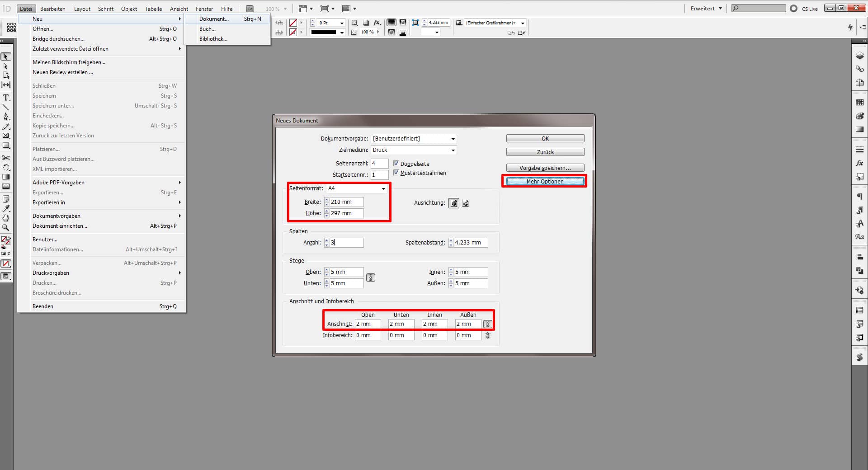Open the Color panel icon
Viewport: 868px width, 470px height.
pyautogui.click(x=860, y=116)
